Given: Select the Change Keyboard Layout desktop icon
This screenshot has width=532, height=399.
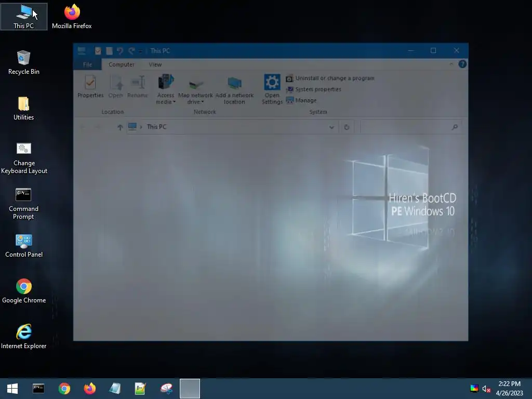Looking at the screenshot, I should [x=24, y=158].
